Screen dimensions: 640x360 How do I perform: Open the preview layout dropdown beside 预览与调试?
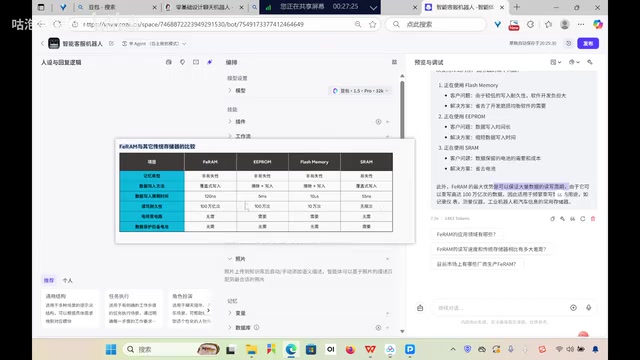click(556, 62)
